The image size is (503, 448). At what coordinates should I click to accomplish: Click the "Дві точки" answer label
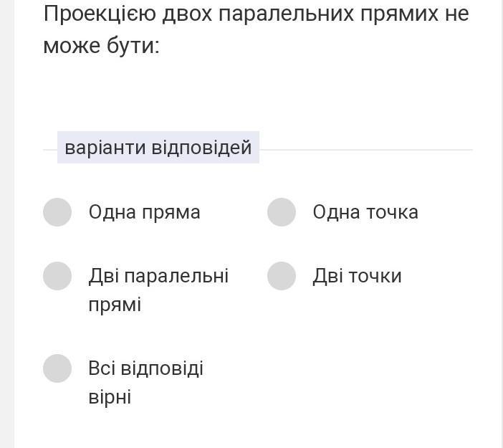357,276
